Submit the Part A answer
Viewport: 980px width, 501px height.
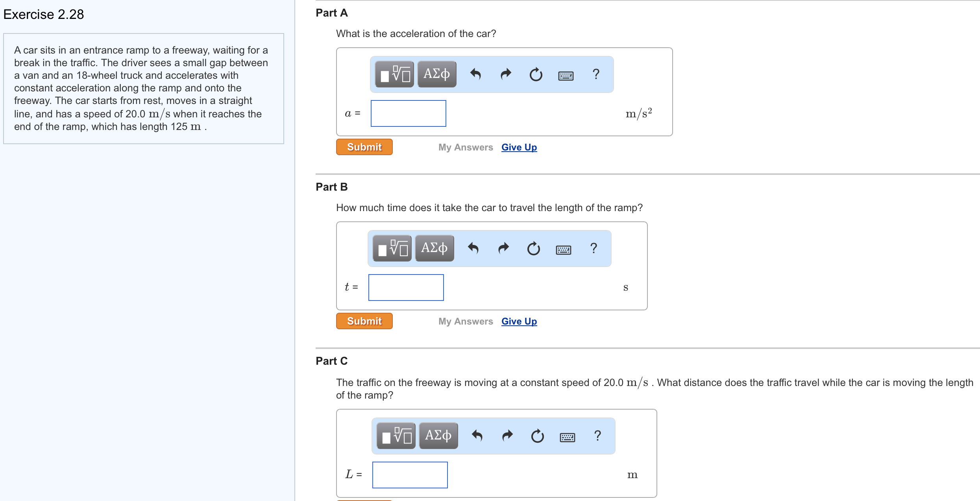(x=364, y=147)
